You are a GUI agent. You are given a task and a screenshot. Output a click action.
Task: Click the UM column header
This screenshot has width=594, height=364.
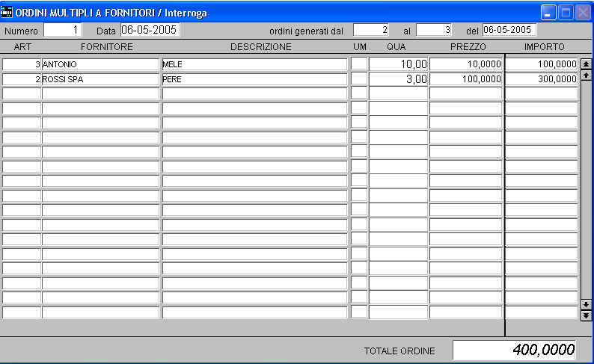pos(360,47)
